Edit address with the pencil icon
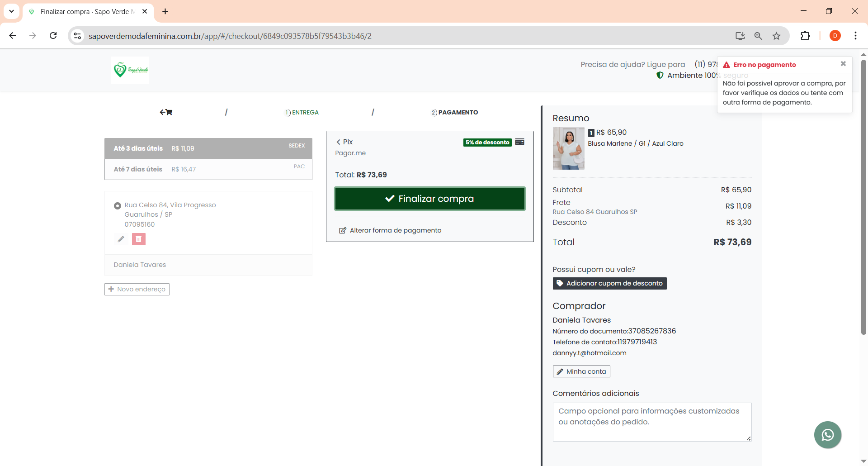This screenshot has width=868, height=466. 121,239
